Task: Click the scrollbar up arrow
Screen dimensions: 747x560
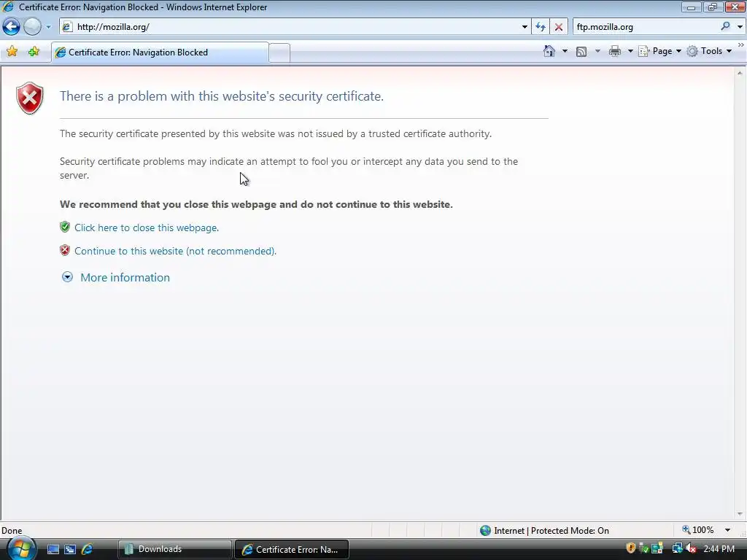Action: pos(740,73)
